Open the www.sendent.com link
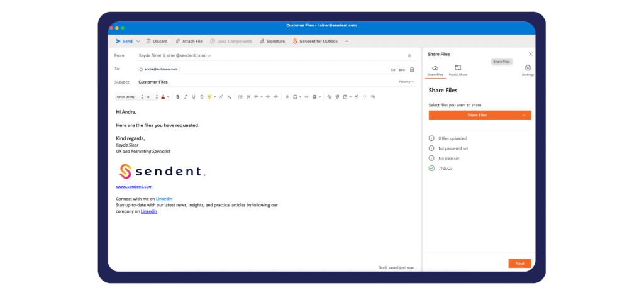The image size is (644, 295). coord(134,187)
